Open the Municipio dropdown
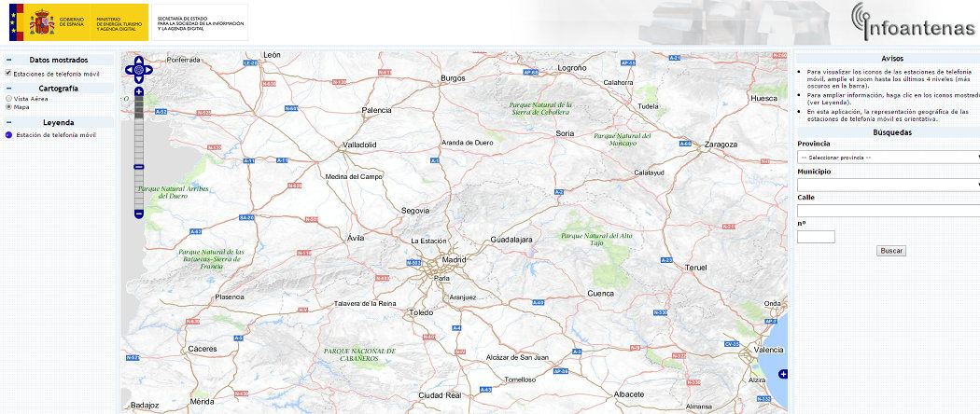Screen dimensions: 980x414 pyautogui.click(x=888, y=185)
